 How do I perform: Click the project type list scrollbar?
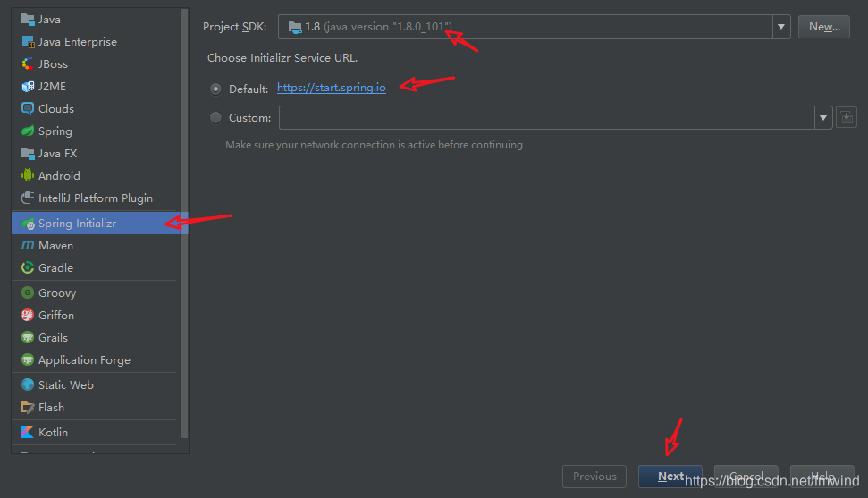pos(184,224)
